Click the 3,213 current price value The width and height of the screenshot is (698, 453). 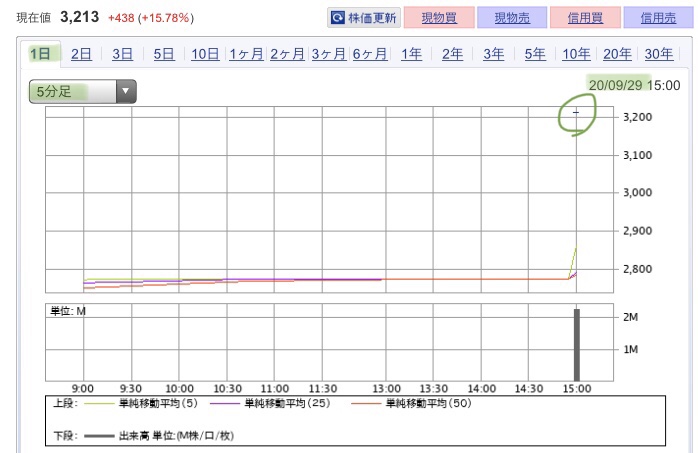80,17
